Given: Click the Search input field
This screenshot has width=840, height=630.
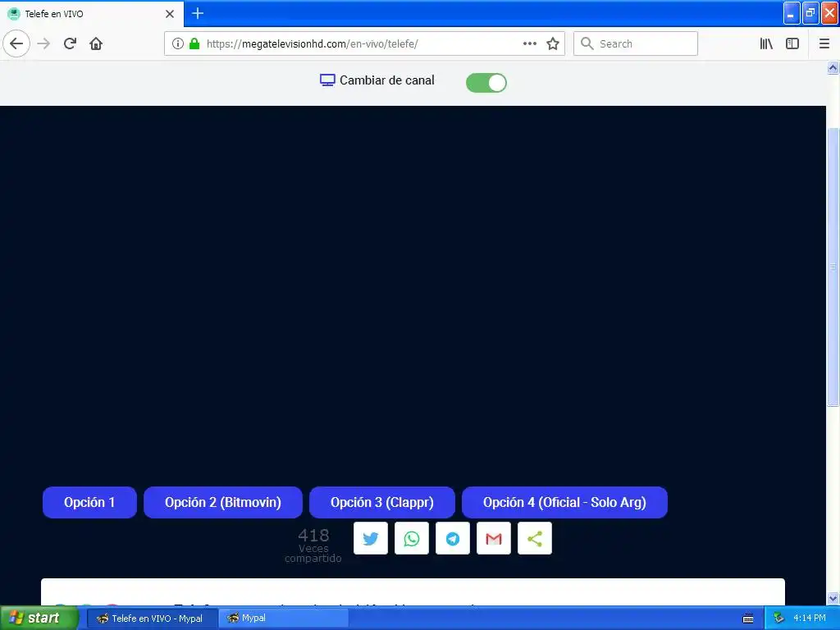Looking at the screenshot, I should (636, 43).
